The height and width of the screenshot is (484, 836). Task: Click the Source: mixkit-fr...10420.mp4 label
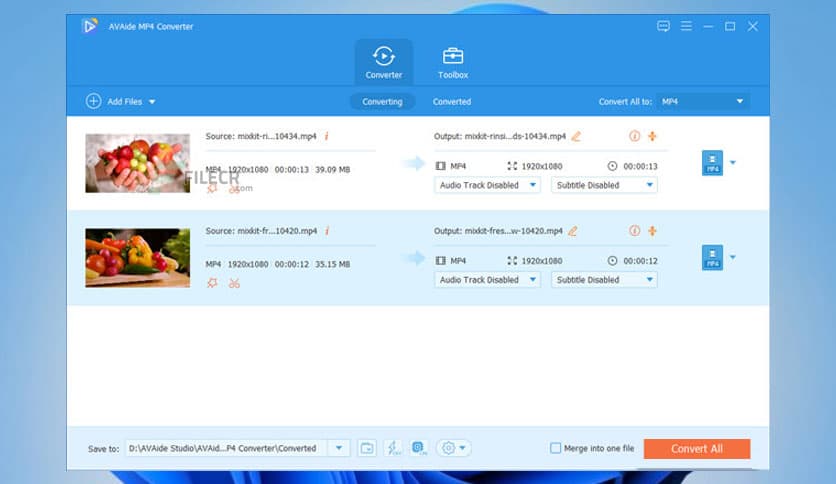click(261, 231)
